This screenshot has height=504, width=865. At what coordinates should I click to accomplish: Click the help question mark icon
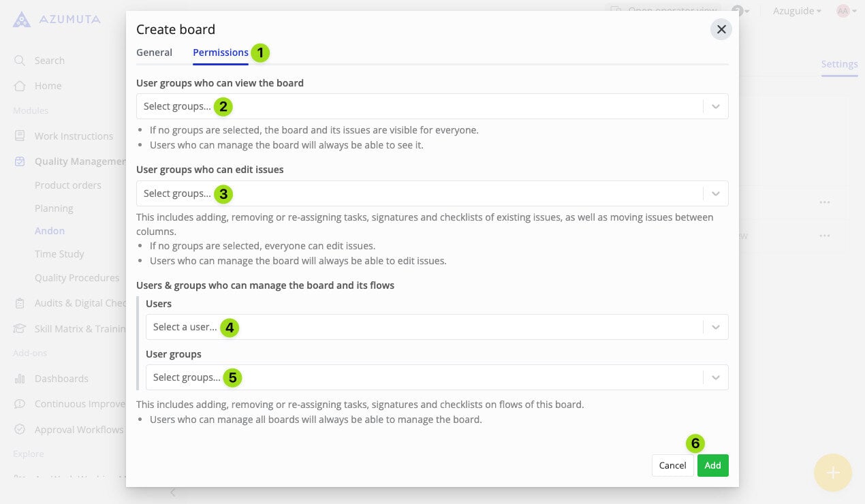[737, 11]
